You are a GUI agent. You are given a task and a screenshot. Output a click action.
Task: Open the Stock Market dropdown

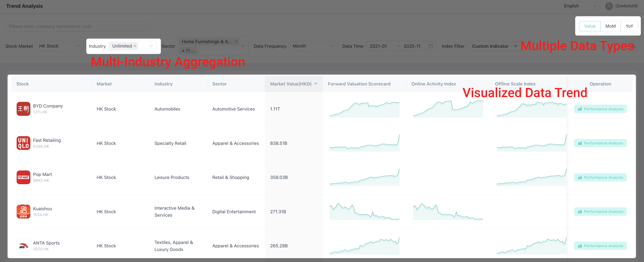click(59, 46)
